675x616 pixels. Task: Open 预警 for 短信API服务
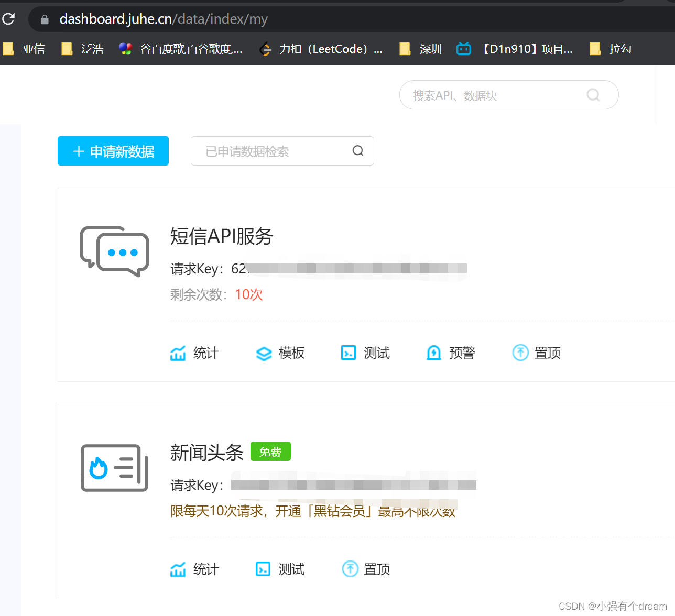(x=451, y=353)
